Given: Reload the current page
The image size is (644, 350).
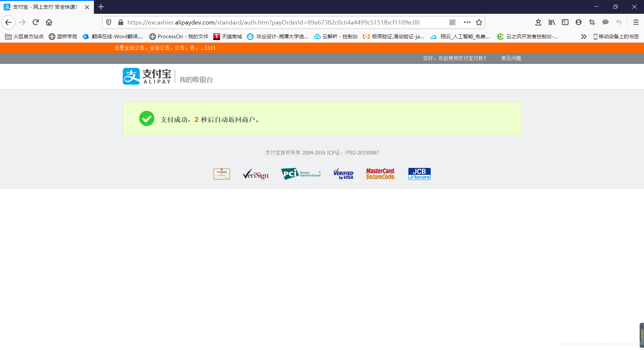Looking at the screenshot, I should (36, 22).
